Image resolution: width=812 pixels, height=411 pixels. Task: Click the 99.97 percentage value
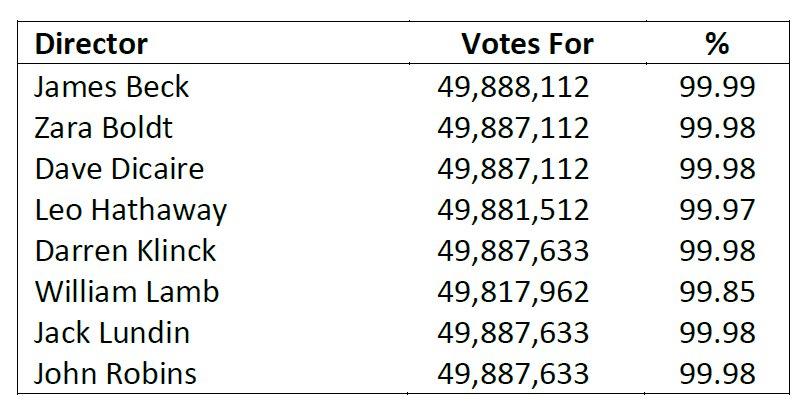717,210
